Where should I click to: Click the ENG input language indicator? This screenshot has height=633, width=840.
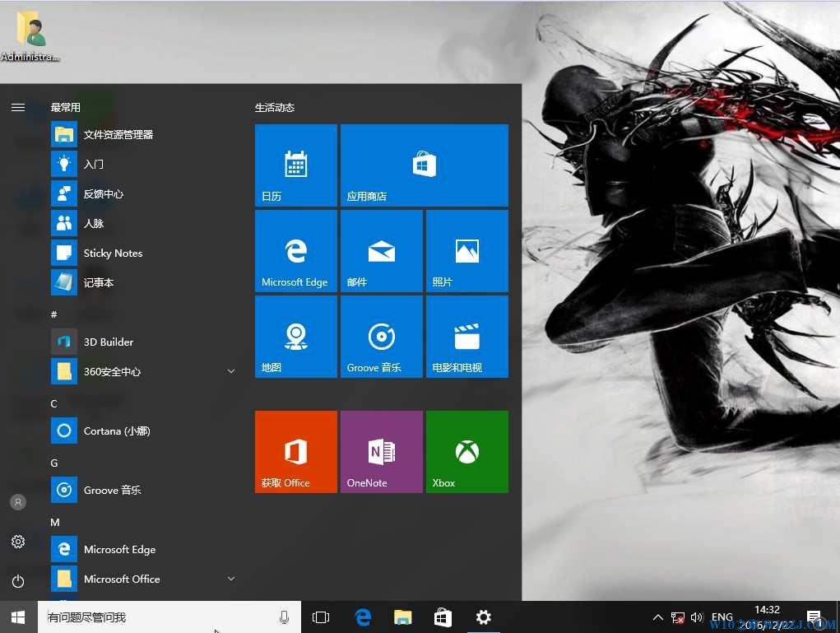[x=722, y=617]
